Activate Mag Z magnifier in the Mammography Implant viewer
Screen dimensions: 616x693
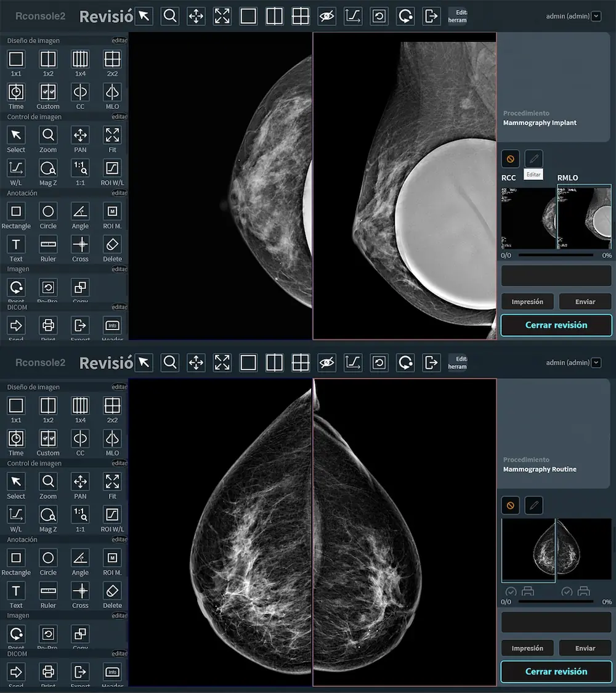[48, 168]
